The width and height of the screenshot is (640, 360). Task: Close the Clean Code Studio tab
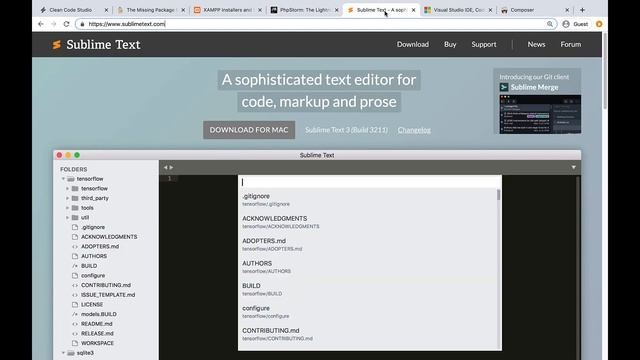(107, 10)
